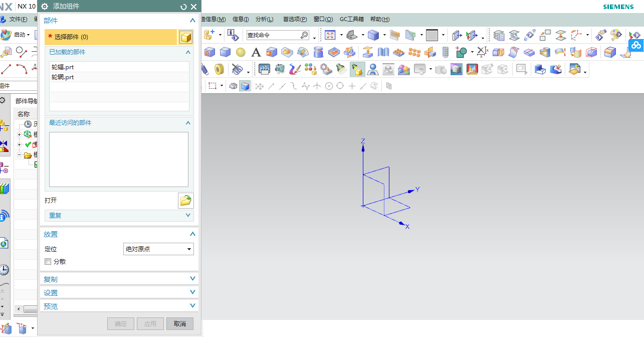Click the yellow sphere primitive icon
The image size is (644, 337).
coord(241,52)
